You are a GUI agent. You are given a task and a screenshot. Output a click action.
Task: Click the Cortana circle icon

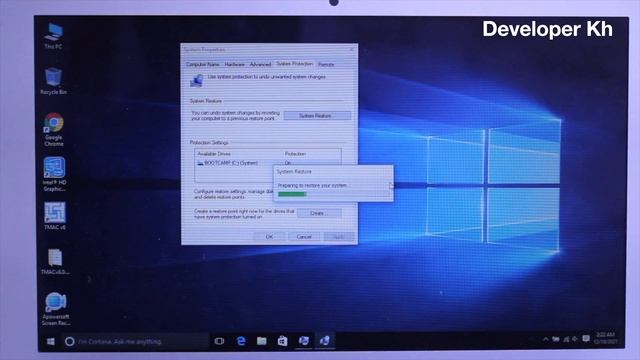pyautogui.click(x=69, y=341)
